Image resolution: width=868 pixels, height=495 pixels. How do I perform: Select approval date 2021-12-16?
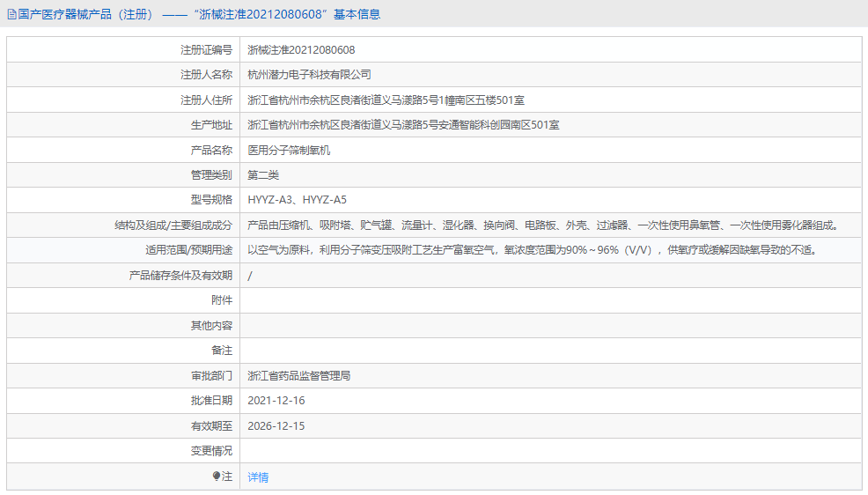point(276,401)
